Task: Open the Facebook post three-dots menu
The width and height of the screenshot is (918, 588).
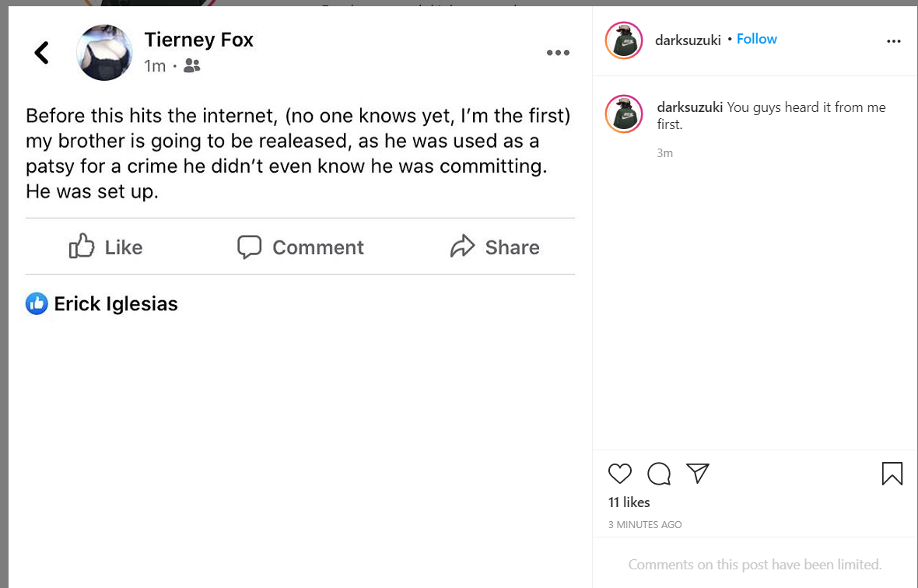Action: tap(558, 53)
